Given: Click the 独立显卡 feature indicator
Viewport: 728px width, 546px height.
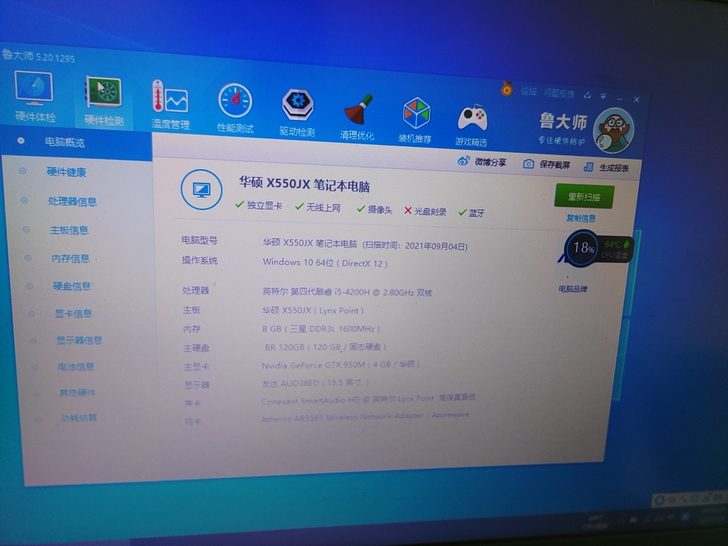Looking at the screenshot, I should [x=259, y=205].
